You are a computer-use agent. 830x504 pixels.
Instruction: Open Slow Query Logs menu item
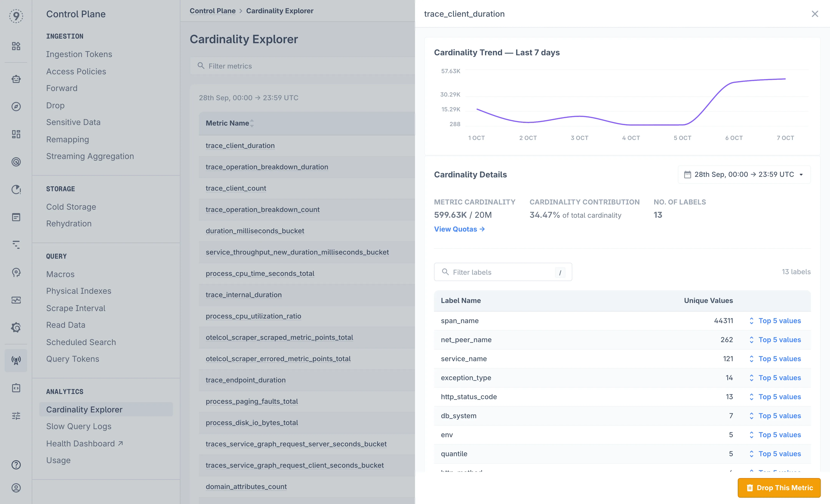[x=79, y=426]
